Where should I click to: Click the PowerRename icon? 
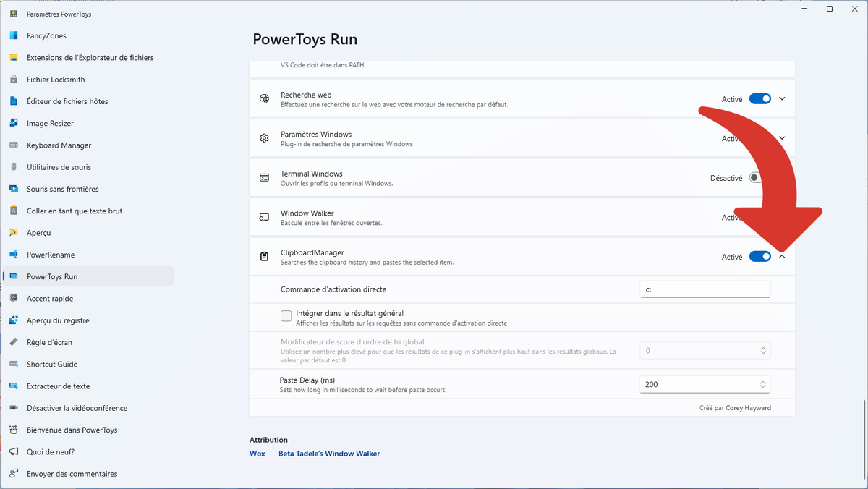pyautogui.click(x=14, y=255)
